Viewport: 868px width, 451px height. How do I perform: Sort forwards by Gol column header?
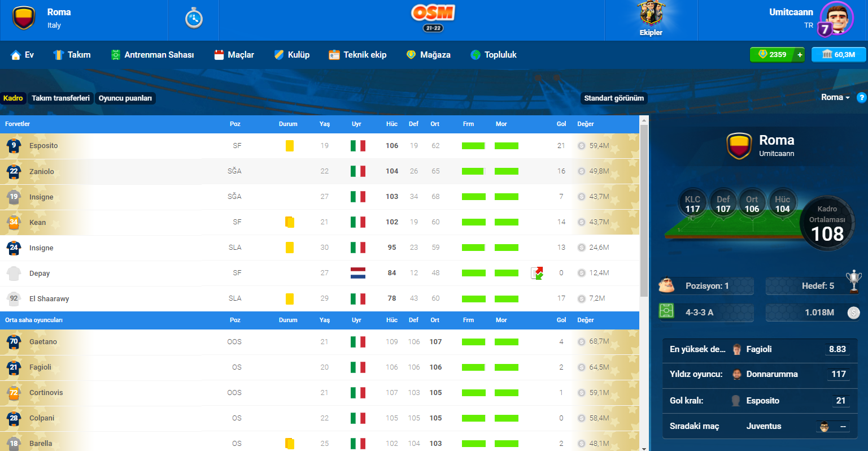561,124
